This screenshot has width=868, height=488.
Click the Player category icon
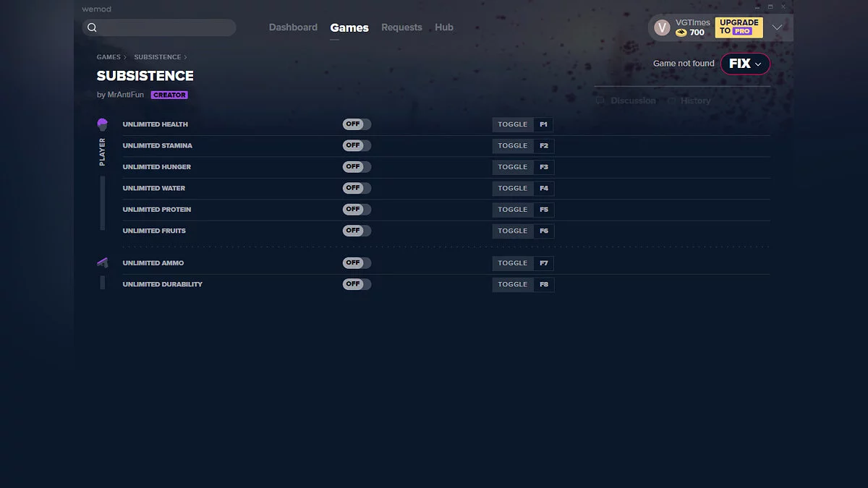tap(102, 124)
